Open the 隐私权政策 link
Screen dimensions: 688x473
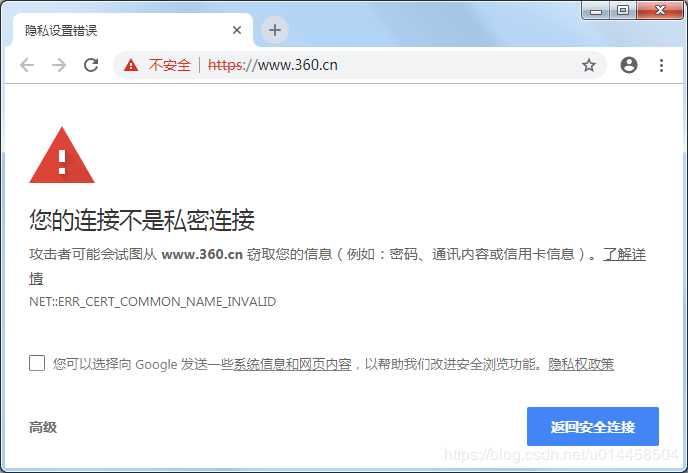[581, 364]
